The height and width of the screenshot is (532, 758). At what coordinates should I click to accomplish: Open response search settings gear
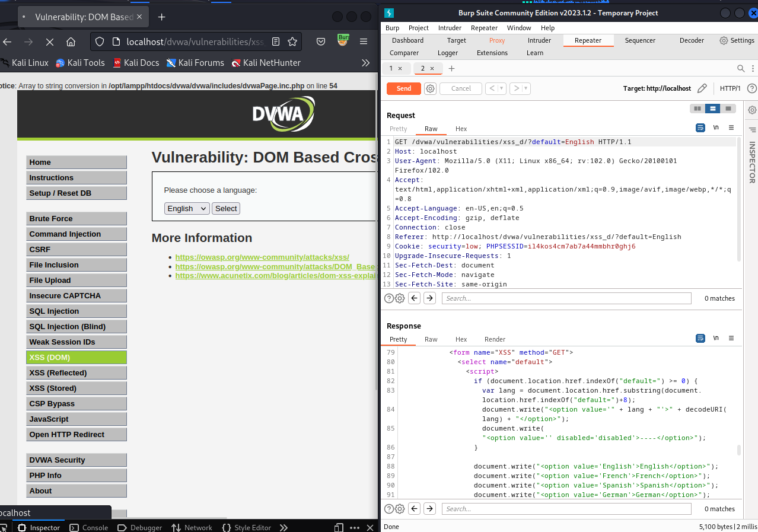[x=400, y=509]
